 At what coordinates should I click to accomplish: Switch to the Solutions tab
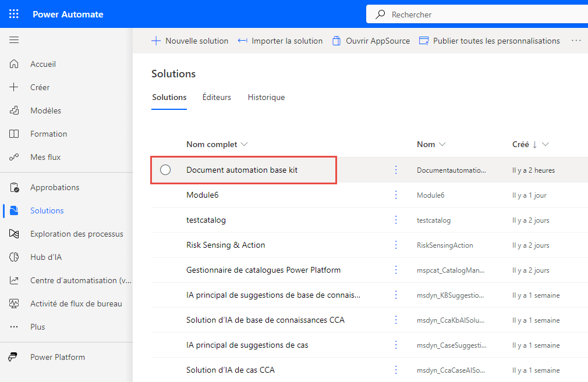[x=169, y=97]
